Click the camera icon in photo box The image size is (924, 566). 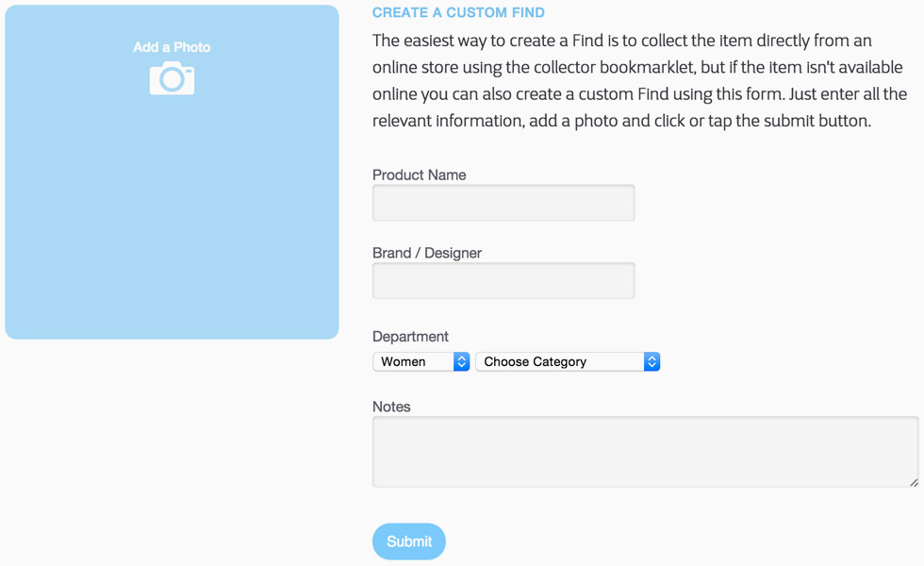point(172,79)
